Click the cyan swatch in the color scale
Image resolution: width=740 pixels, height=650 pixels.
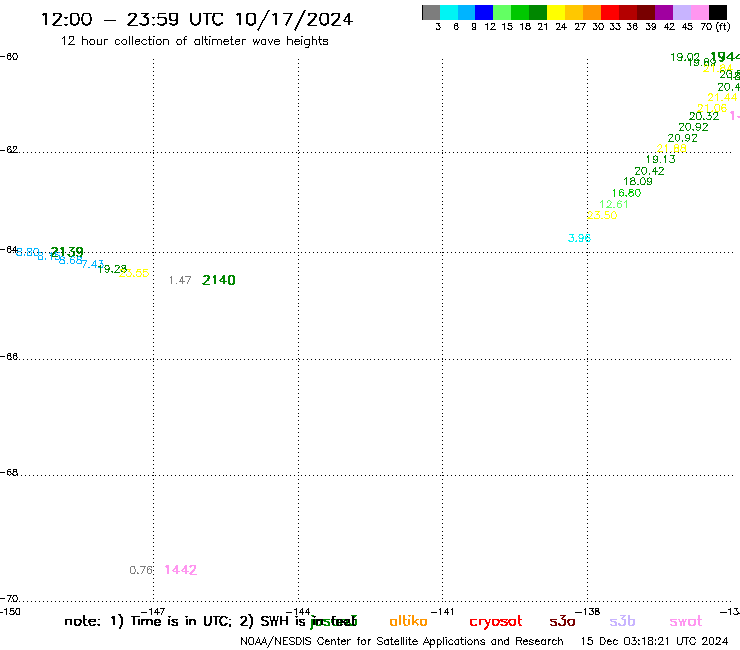tap(449, 12)
